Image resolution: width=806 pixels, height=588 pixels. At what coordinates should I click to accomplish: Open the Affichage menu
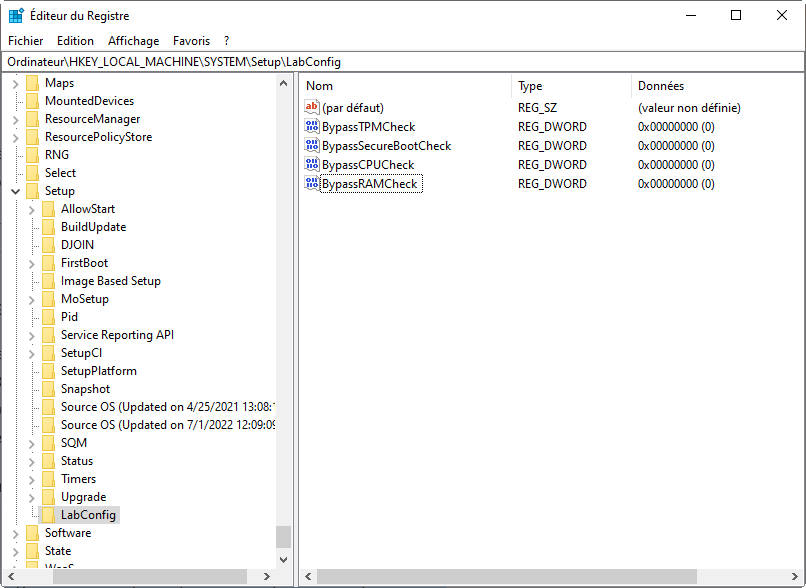pyautogui.click(x=133, y=41)
